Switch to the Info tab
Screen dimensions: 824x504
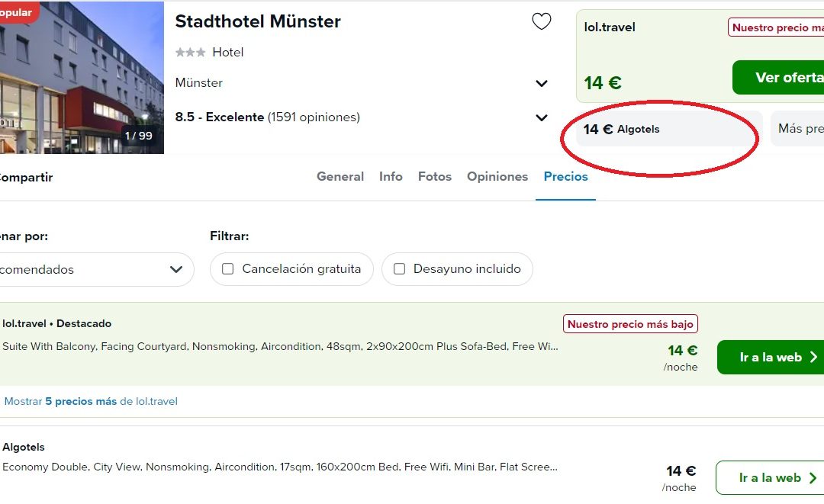(x=391, y=176)
